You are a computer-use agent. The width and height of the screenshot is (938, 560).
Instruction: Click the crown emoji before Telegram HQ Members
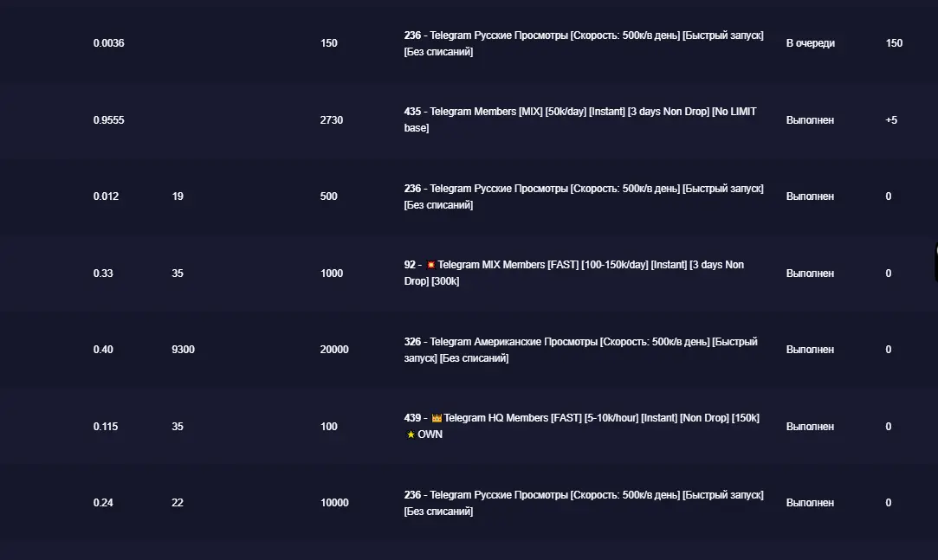pos(437,418)
